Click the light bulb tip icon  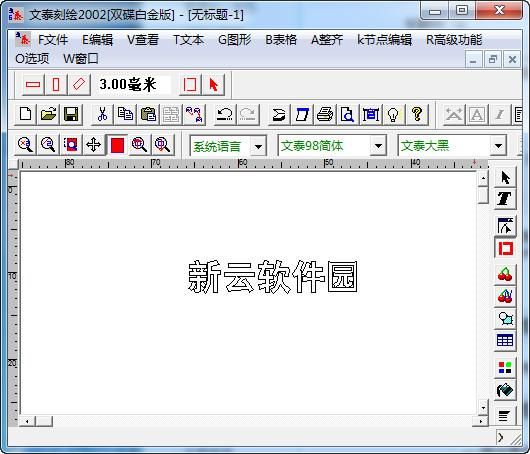pyautogui.click(x=393, y=114)
